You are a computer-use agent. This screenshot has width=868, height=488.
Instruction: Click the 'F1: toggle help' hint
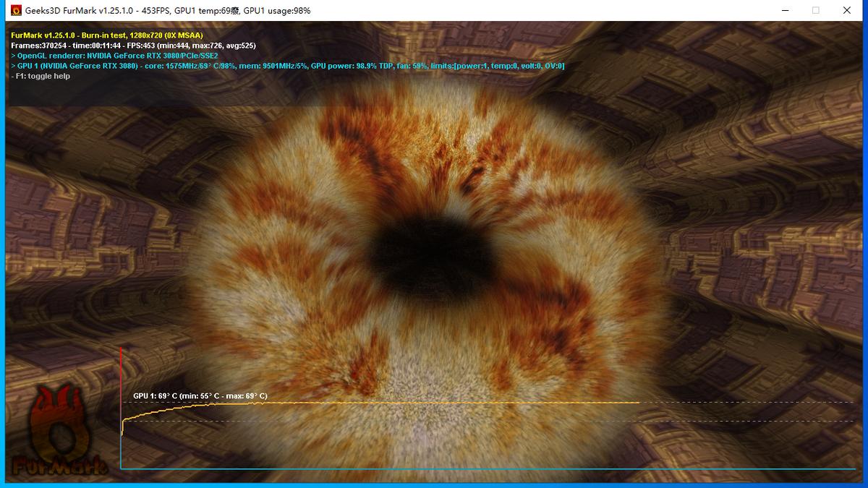pyautogui.click(x=41, y=76)
